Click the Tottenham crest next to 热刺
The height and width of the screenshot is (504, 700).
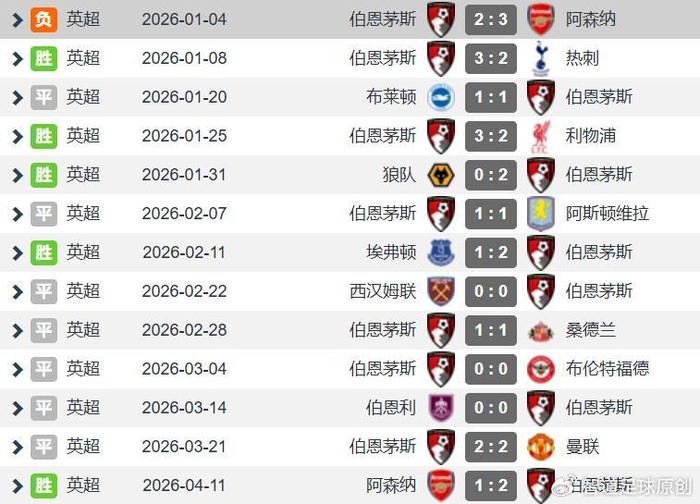[541, 58]
